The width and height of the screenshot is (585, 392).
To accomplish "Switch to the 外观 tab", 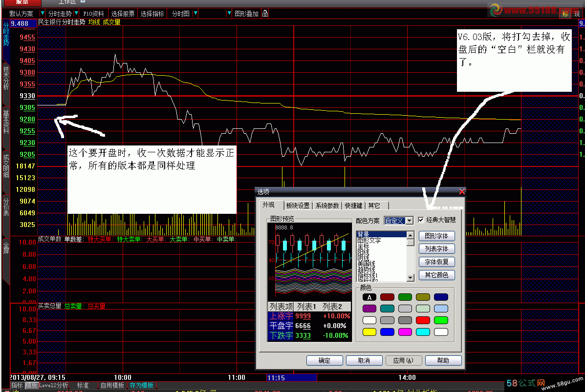I will pyautogui.click(x=269, y=205).
